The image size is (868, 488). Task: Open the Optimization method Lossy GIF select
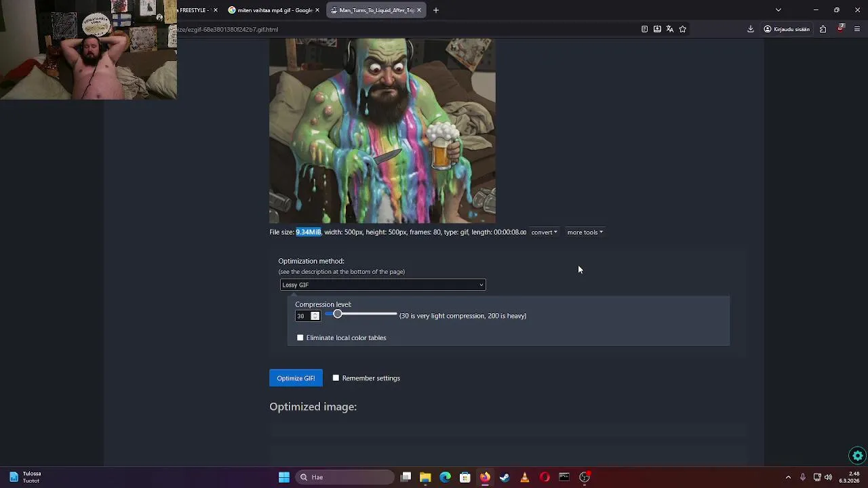pos(383,285)
